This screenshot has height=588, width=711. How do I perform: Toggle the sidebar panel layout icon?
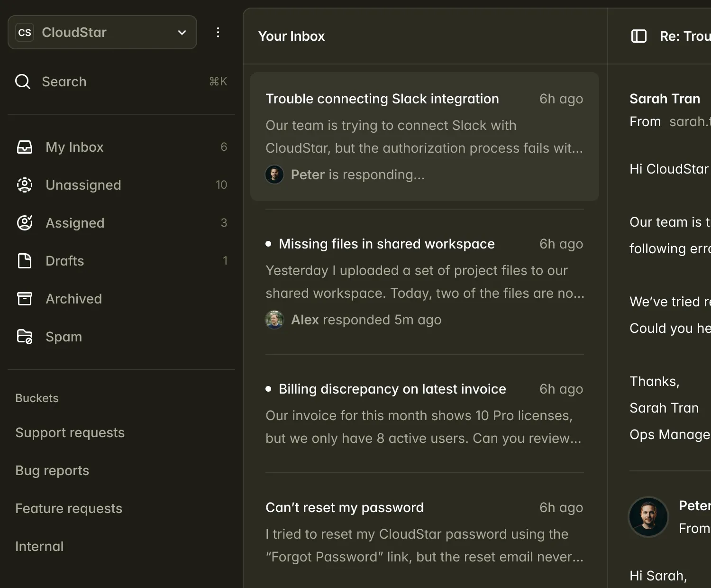tap(638, 36)
